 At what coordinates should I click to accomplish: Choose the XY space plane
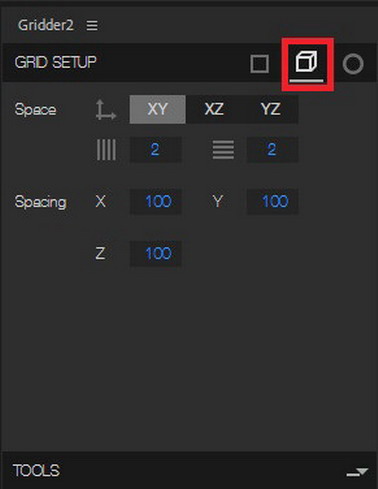(x=157, y=109)
